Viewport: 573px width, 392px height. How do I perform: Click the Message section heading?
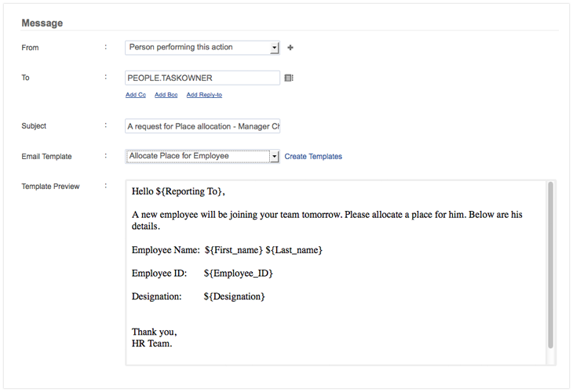tap(42, 23)
